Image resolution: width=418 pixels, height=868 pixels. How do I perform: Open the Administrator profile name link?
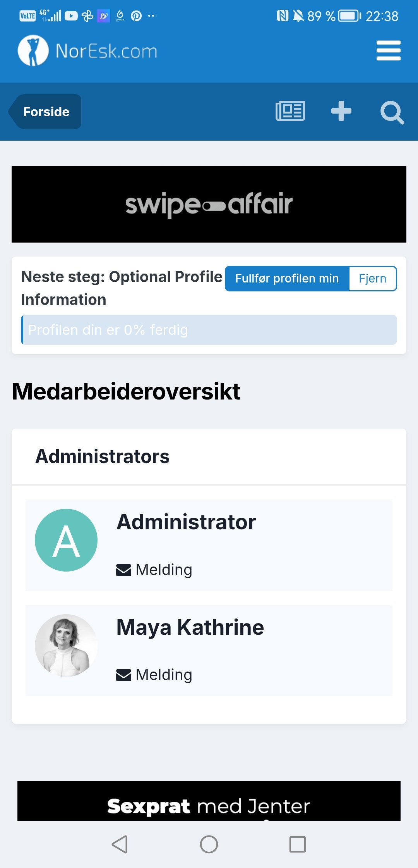[186, 522]
